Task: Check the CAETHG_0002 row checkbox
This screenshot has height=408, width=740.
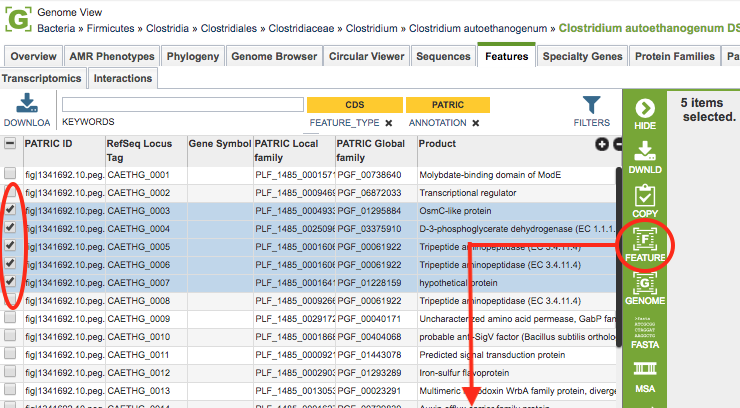Action: point(10,192)
